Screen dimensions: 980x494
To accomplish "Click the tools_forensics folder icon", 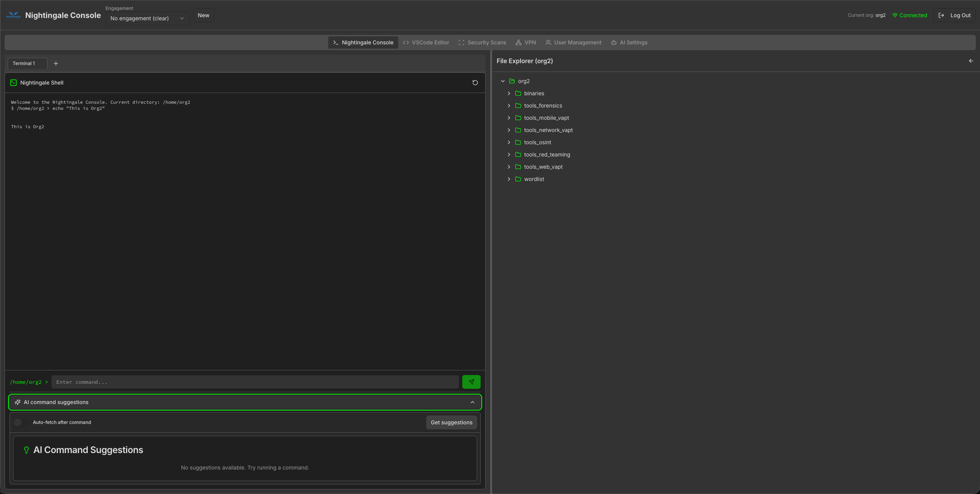I will coord(518,106).
